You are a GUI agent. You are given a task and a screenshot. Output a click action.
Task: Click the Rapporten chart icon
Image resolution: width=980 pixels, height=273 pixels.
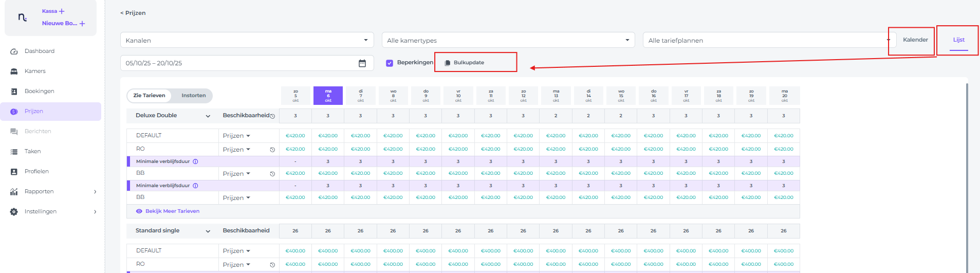coord(14,192)
